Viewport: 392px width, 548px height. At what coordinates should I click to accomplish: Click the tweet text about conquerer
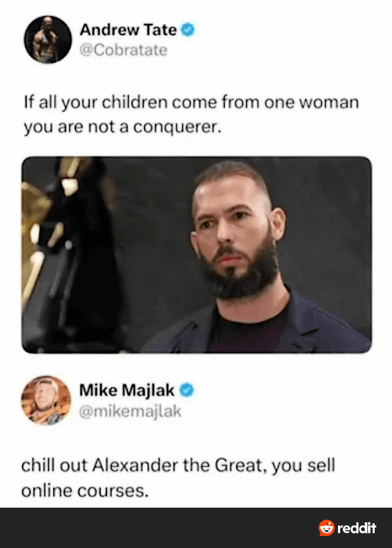[x=191, y=115]
